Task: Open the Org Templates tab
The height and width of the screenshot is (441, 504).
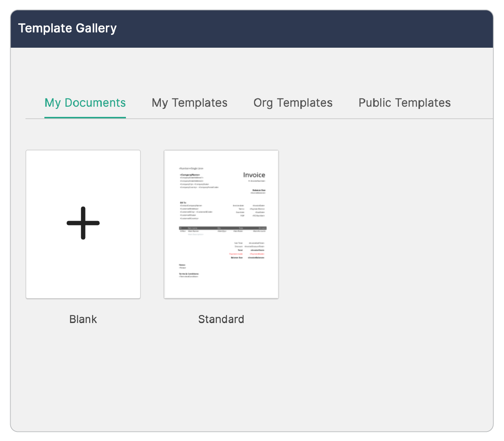Action: click(293, 103)
